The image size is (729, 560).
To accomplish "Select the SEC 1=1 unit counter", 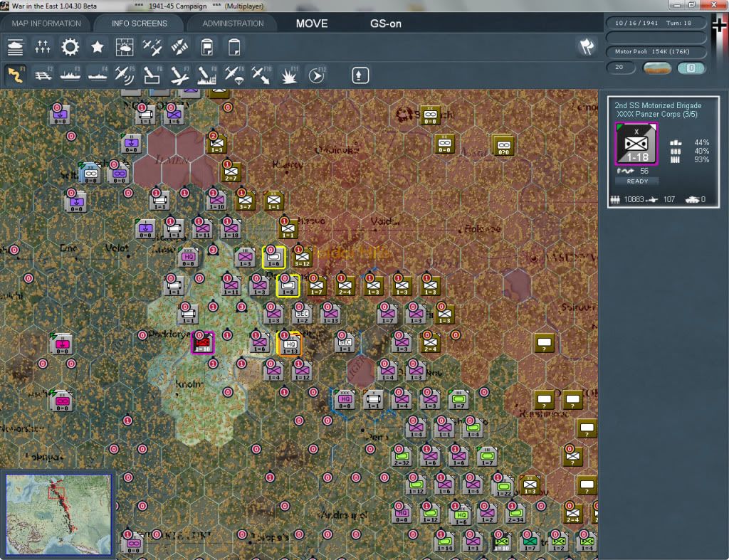I will [x=345, y=343].
